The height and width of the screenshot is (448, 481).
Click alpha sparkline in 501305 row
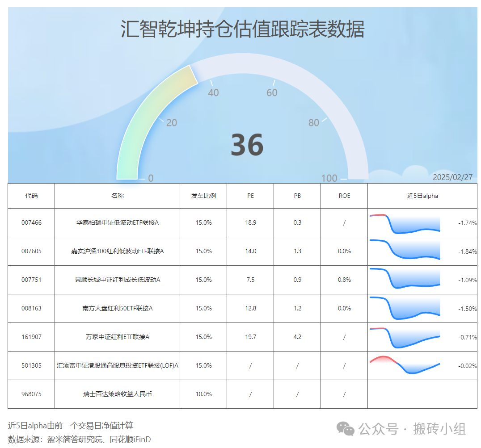tap(405, 364)
